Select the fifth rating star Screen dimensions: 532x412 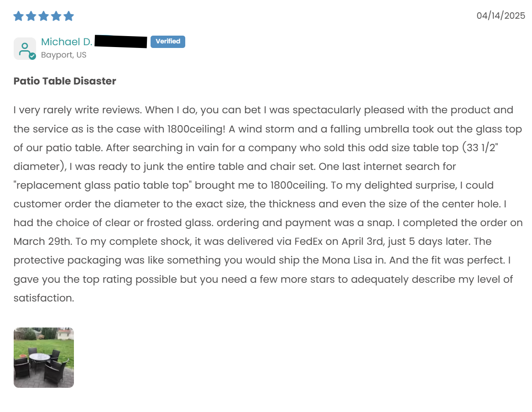pos(68,16)
